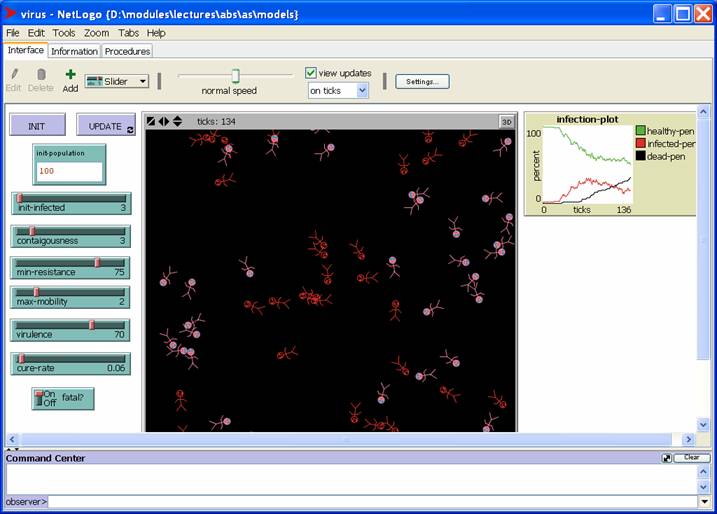Click the infection-plot graph area
Screen dimensions: 717x514
(x=587, y=165)
